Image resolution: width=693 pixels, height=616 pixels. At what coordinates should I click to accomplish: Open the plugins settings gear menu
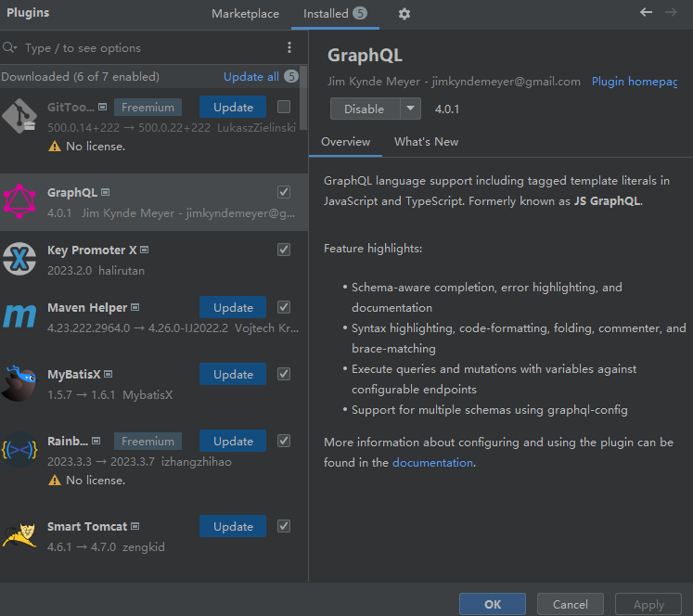[x=404, y=14]
